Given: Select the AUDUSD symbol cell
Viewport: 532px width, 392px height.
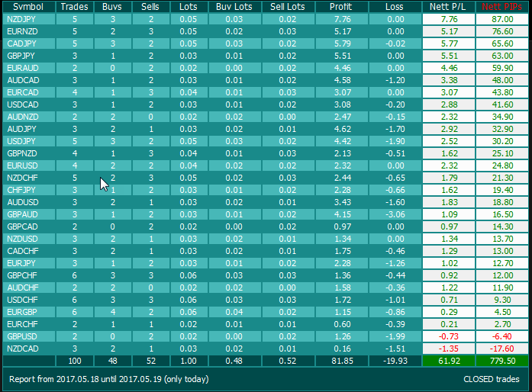Looking at the screenshot, I should coord(28,202).
